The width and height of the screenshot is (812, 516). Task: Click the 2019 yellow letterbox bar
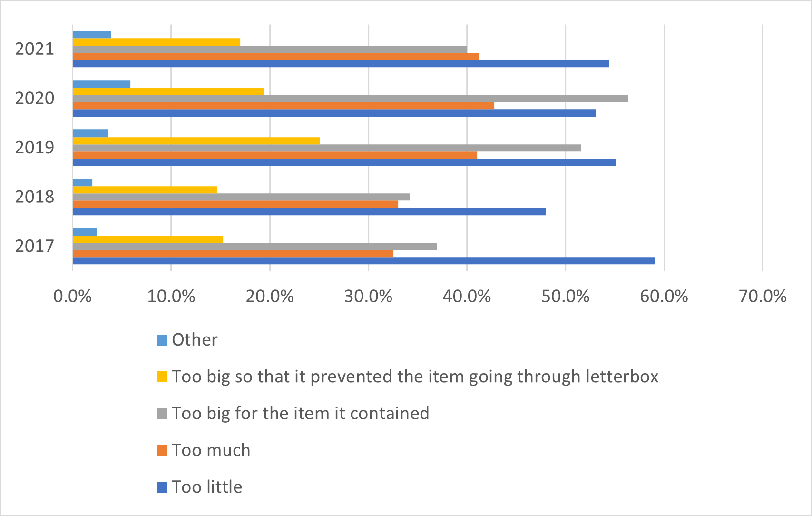click(x=196, y=141)
